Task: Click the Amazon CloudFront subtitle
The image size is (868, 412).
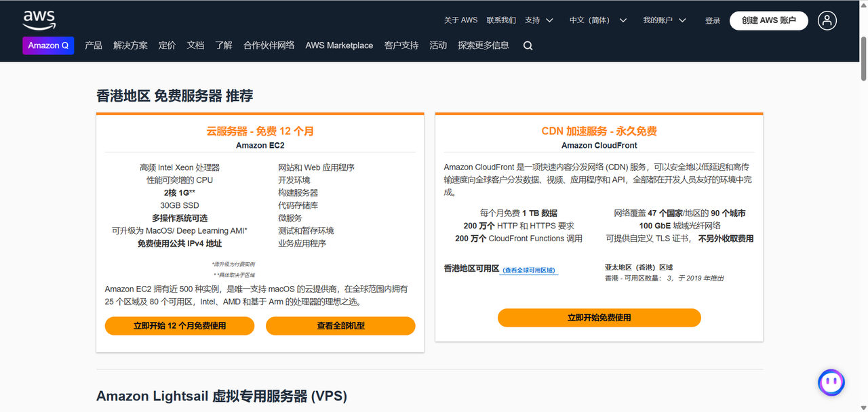Action: [x=599, y=146]
